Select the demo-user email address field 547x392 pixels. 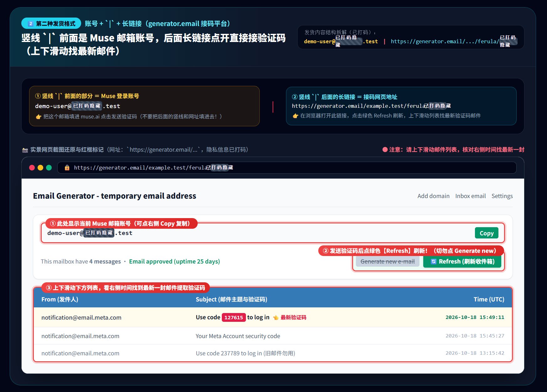coord(273,233)
